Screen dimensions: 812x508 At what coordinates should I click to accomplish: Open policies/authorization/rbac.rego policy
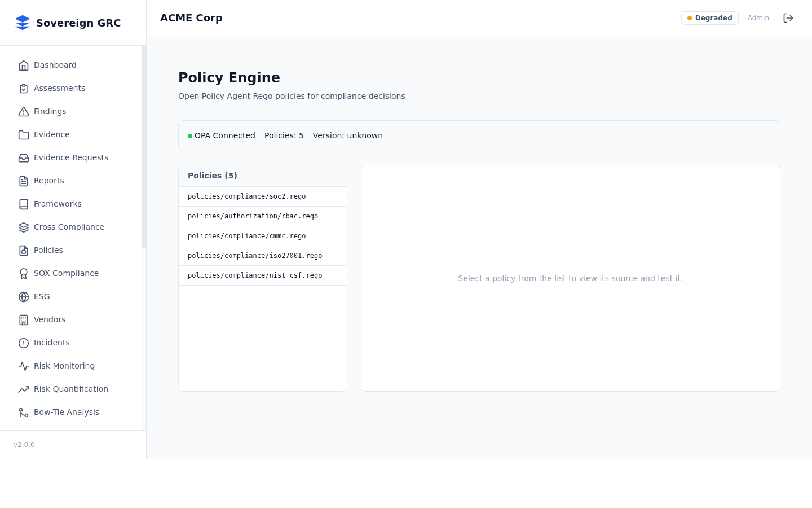253,216
